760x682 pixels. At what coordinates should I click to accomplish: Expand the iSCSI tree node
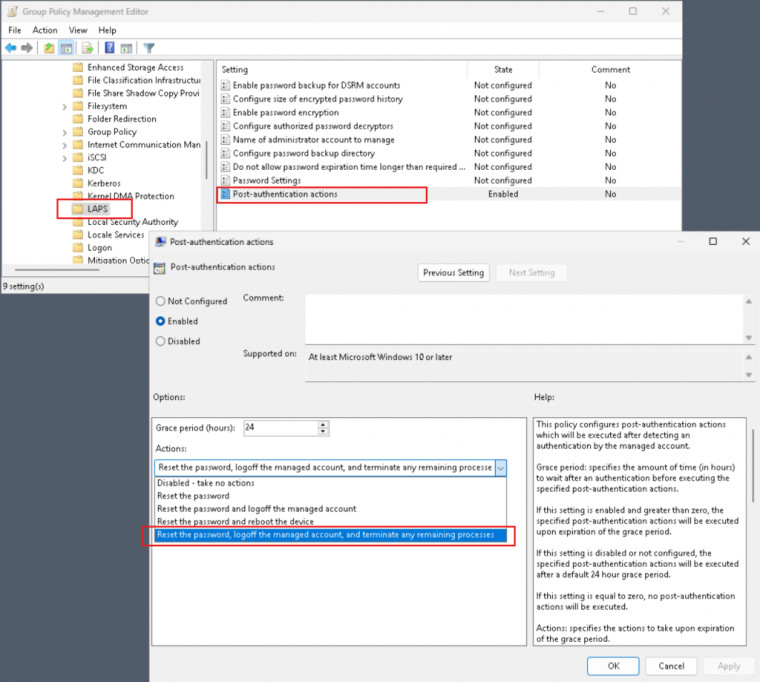[65, 158]
